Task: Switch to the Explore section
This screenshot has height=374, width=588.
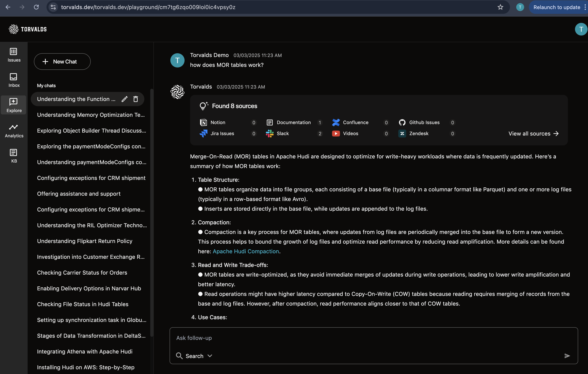Action: click(14, 105)
